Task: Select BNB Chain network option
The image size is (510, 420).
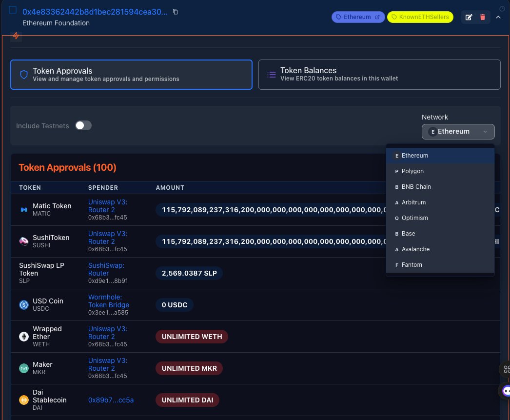Action: point(440,187)
